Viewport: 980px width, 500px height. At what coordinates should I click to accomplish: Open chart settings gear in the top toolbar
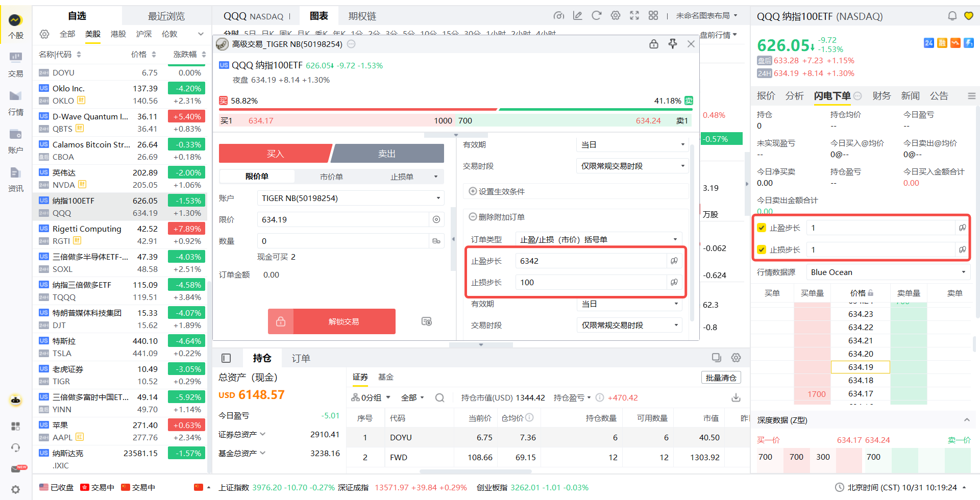(616, 16)
